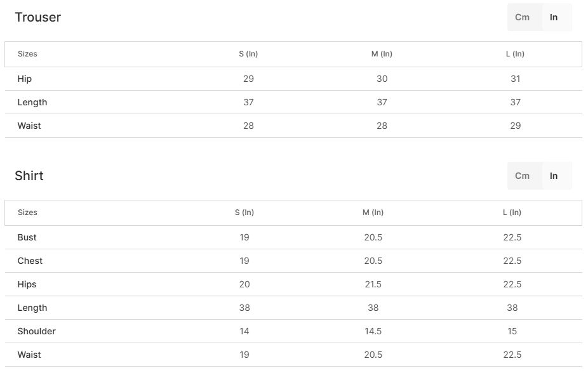588x373 pixels.
Task: Click the Shirt section heading
Action: click(x=29, y=176)
